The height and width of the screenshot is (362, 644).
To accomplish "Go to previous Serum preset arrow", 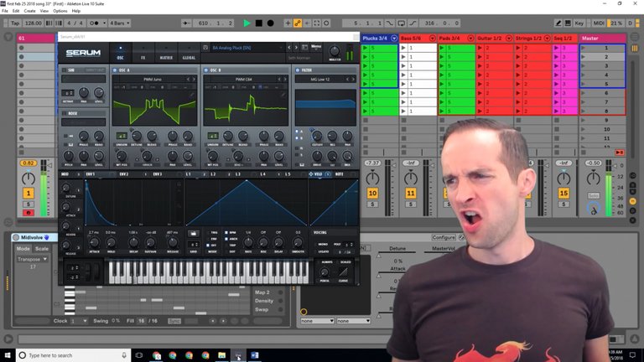I will pyautogui.click(x=289, y=48).
